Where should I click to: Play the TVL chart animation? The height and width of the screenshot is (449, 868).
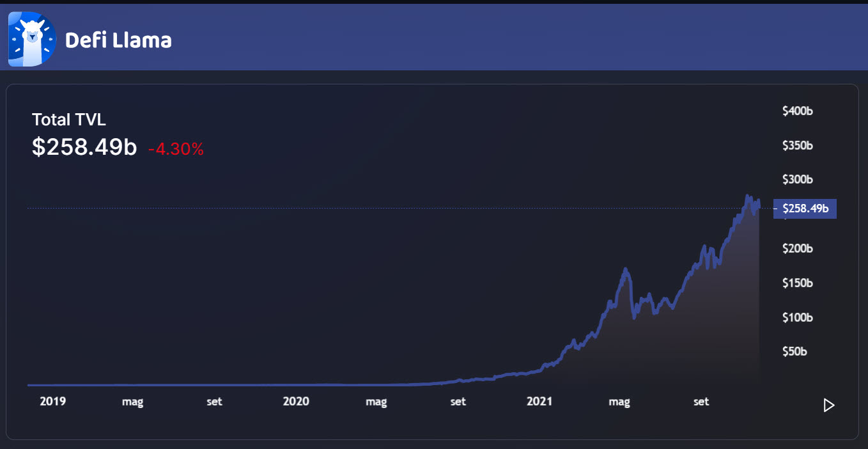point(829,405)
